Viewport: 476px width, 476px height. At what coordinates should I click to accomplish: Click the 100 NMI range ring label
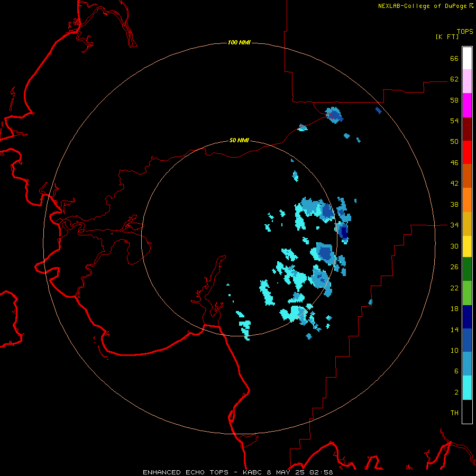(x=239, y=42)
